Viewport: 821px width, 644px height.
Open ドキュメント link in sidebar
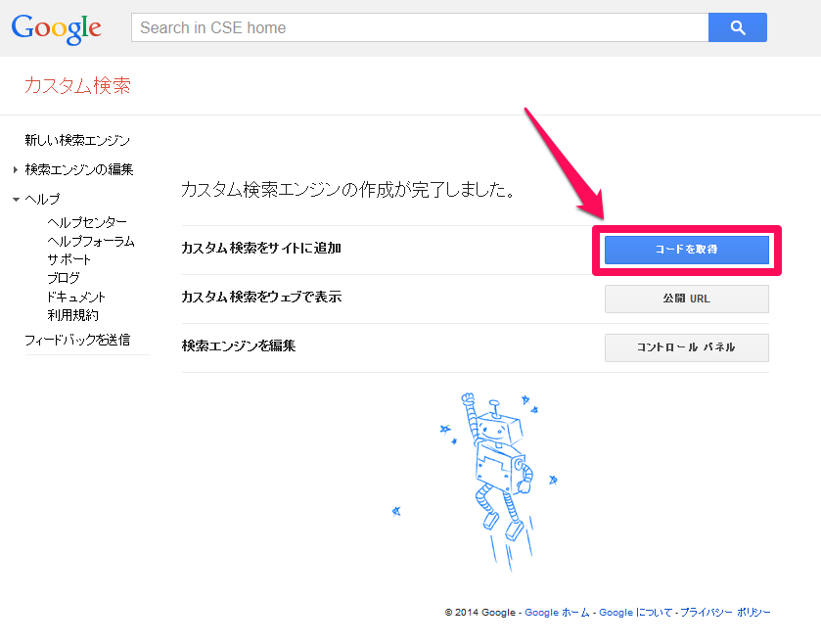pos(76,297)
